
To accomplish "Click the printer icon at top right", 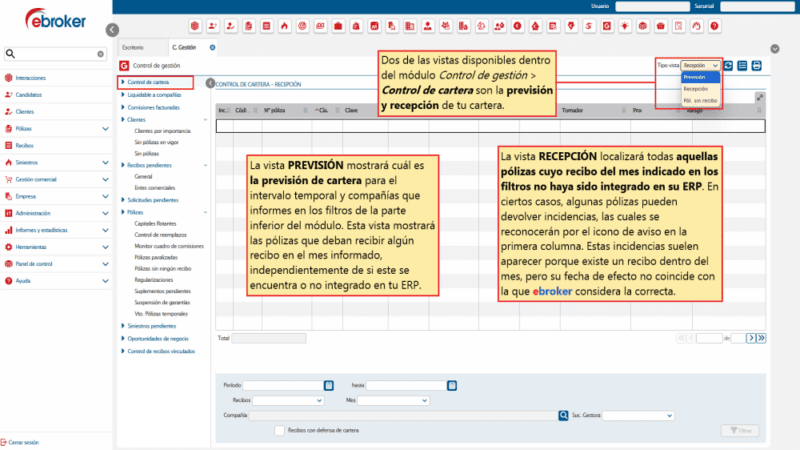I will pos(757,66).
